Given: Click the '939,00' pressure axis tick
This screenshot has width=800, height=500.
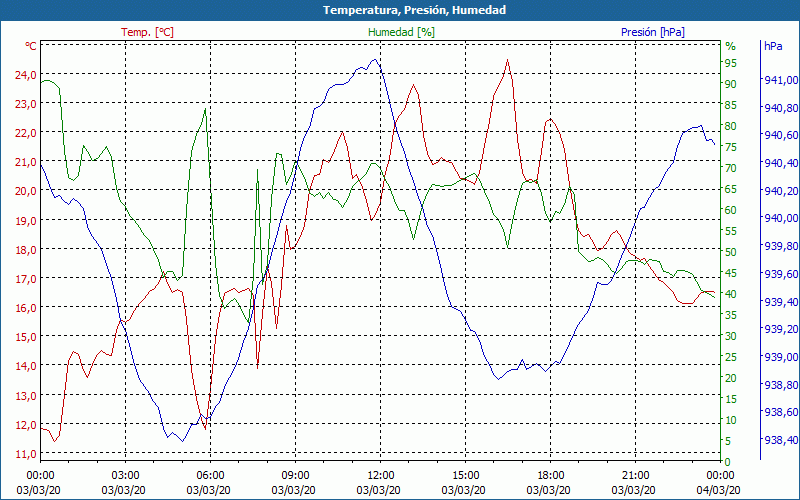Looking at the screenshot, I should coord(781,357).
